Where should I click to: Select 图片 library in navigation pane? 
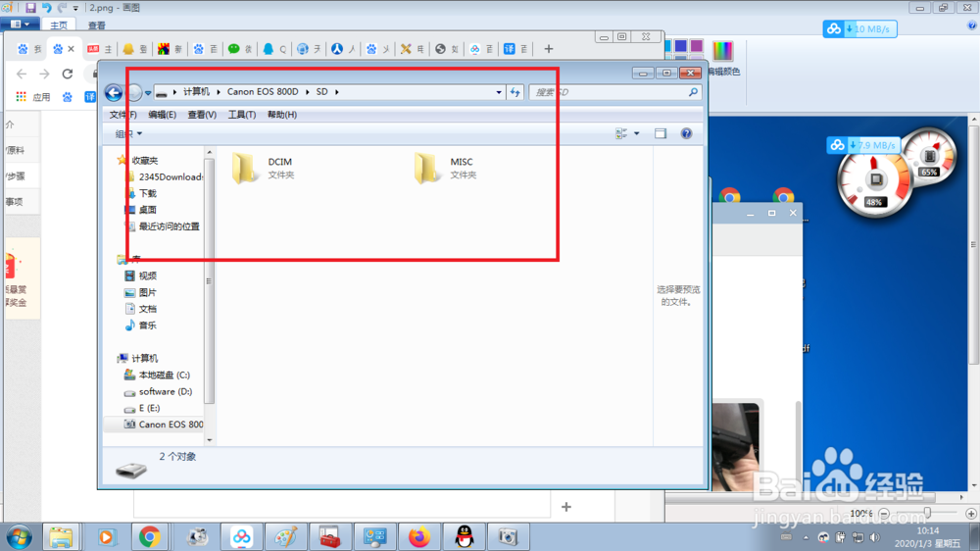tap(140, 292)
